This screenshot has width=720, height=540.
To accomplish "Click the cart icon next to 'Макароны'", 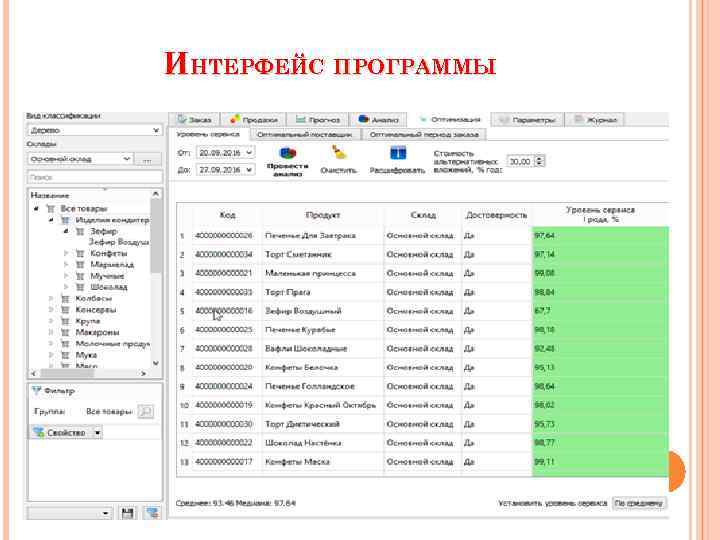I will [65, 332].
